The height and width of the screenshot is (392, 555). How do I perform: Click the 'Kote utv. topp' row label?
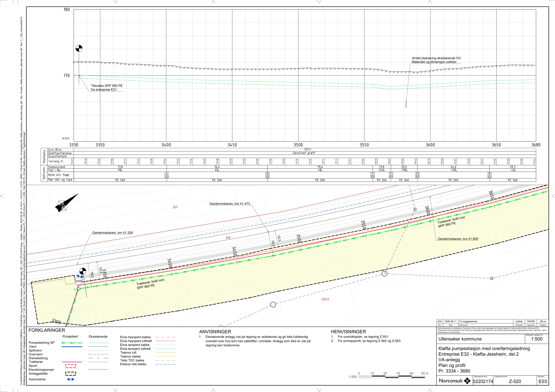click(58, 175)
